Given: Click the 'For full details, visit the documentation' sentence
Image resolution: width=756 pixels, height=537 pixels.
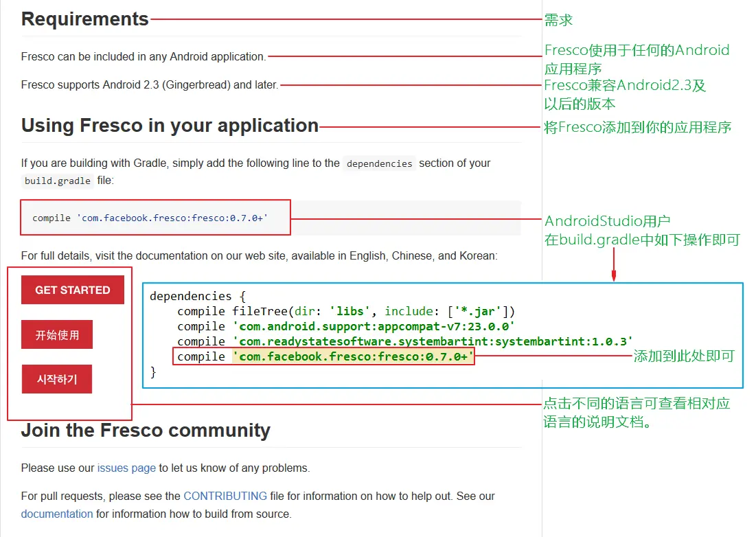Looking at the screenshot, I should point(260,256).
